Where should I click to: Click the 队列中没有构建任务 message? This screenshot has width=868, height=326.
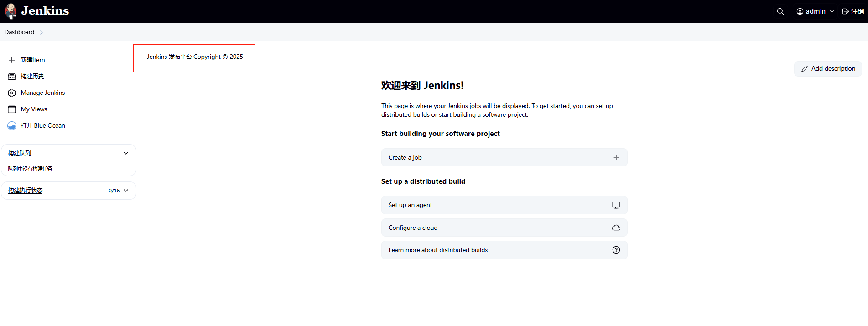coord(30,169)
